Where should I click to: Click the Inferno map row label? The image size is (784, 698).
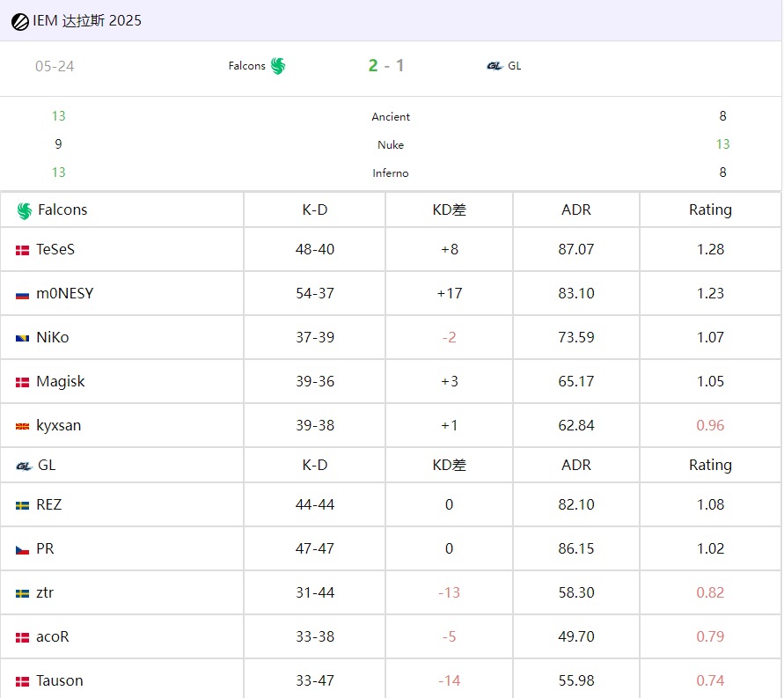[x=391, y=173]
